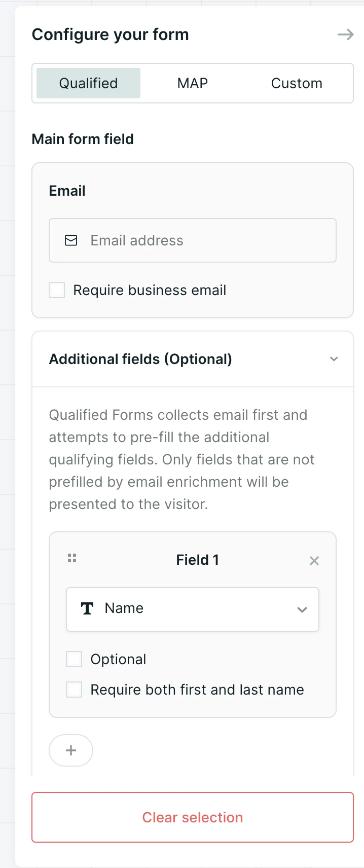Click the envelope icon in Email field

[71, 240]
